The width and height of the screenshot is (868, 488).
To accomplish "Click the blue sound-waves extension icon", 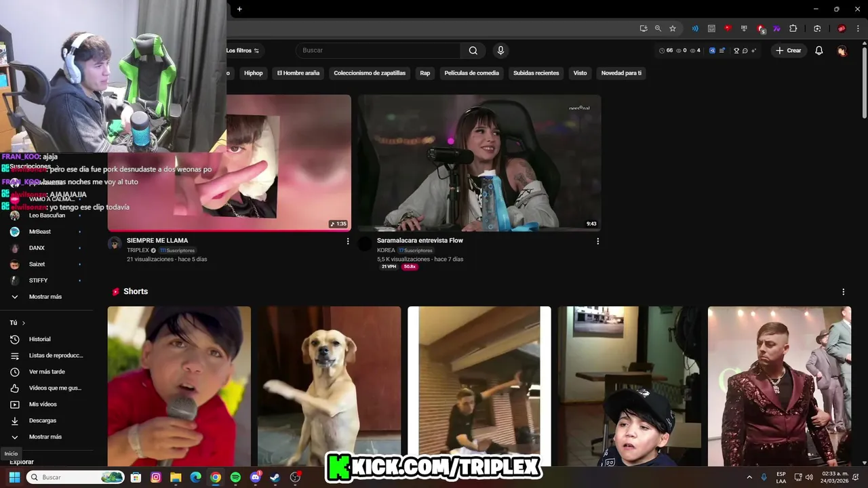I will [695, 28].
